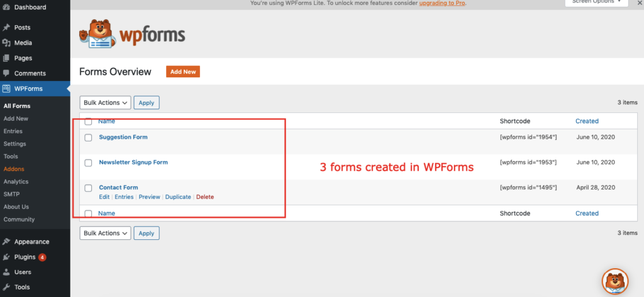
Task: Sort by Created in table footer
Action: pyautogui.click(x=587, y=213)
